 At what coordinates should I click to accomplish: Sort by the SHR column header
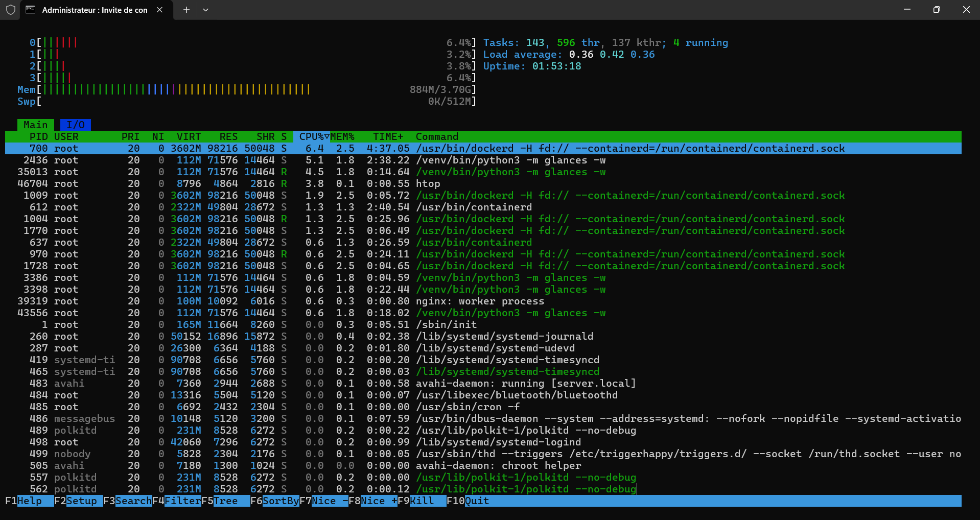click(266, 136)
